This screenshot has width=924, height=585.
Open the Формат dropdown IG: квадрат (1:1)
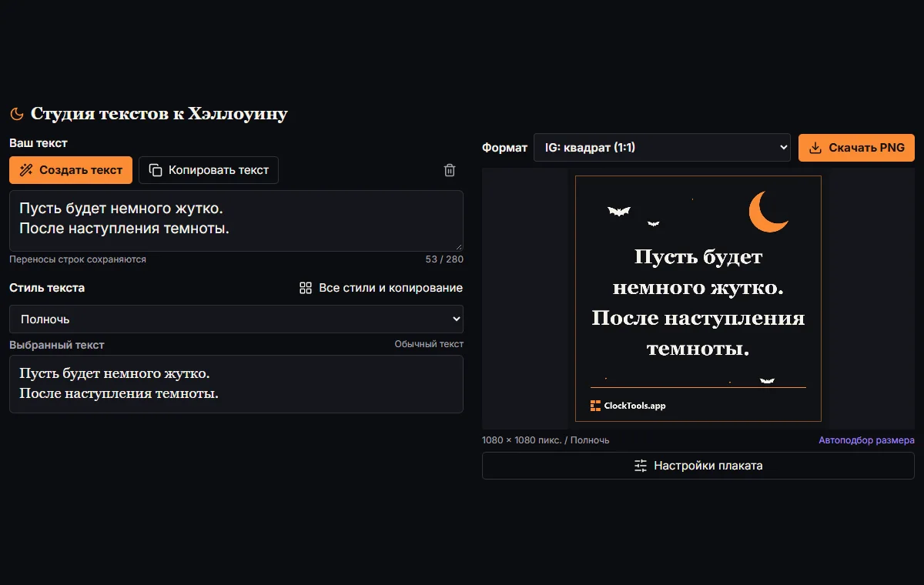click(662, 148)
